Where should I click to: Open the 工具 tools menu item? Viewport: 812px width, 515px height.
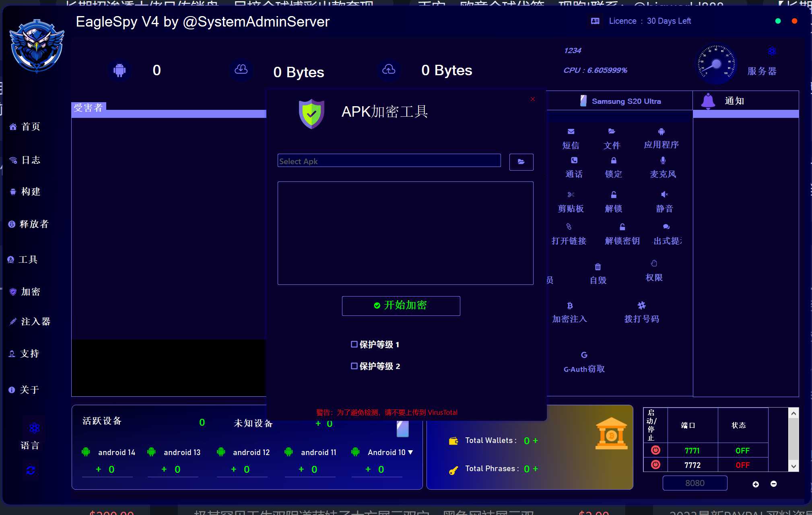23,260
